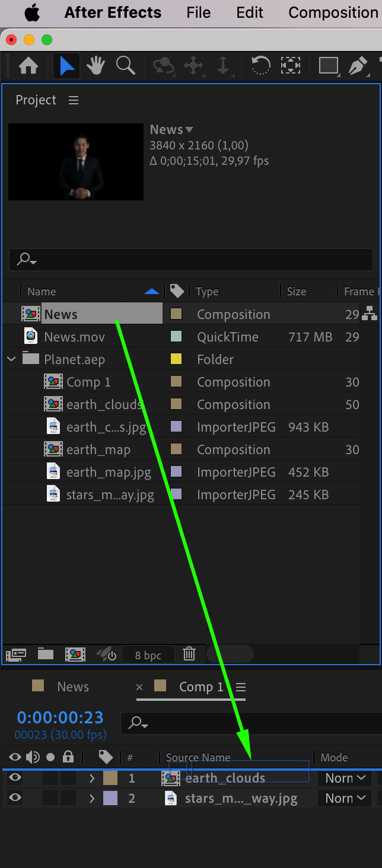Click the label color swatch of News.mov
This screenshot has height=868, width=382.
176,337
